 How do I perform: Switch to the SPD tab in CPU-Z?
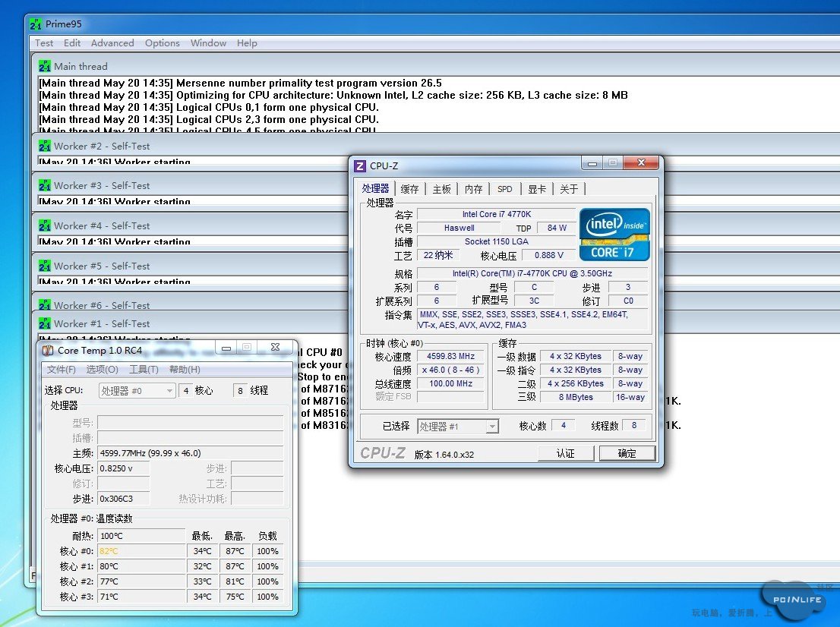[504, 189]
